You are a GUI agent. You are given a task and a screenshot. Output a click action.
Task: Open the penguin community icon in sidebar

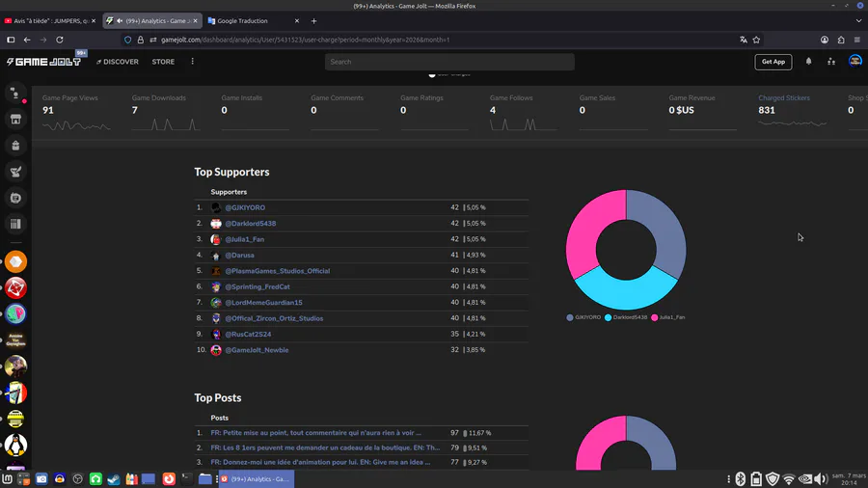[15, 445]
